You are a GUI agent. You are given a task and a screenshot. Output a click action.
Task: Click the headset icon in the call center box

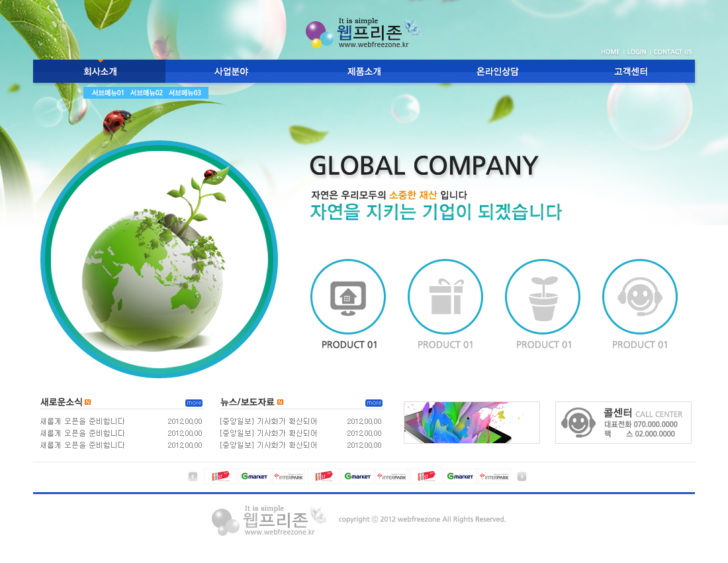(578, 422)
